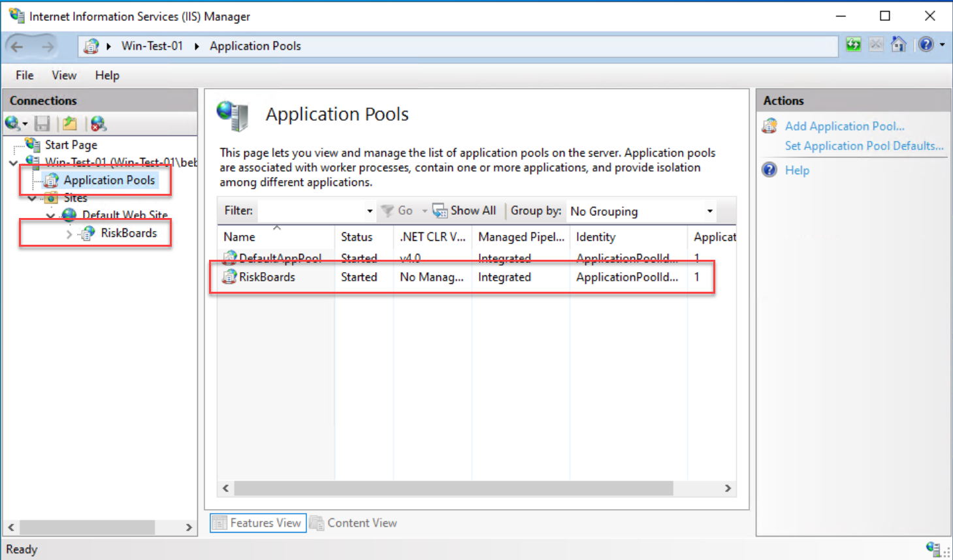Sort by the Status column header
The width and height of the screenshot is (953, 560).
[364, 237]
